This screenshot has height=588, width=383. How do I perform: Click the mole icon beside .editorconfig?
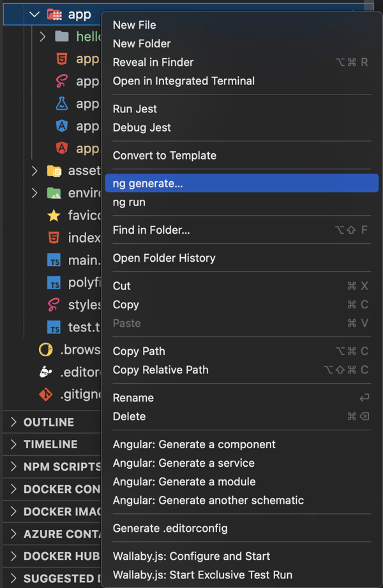[45, 372]
